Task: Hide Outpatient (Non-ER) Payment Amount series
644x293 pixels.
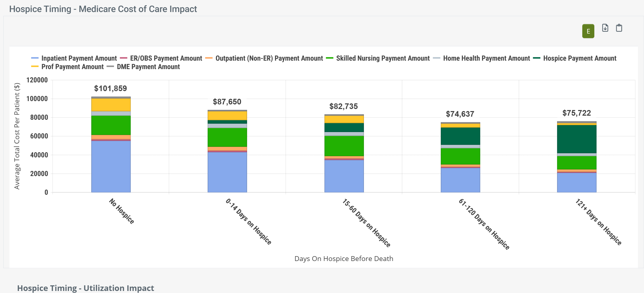Action: 269,58
